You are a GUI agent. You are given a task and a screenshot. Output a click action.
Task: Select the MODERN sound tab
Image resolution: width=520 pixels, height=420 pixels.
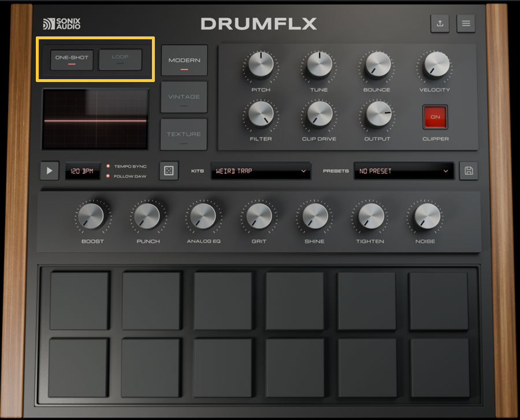(184, 61)
